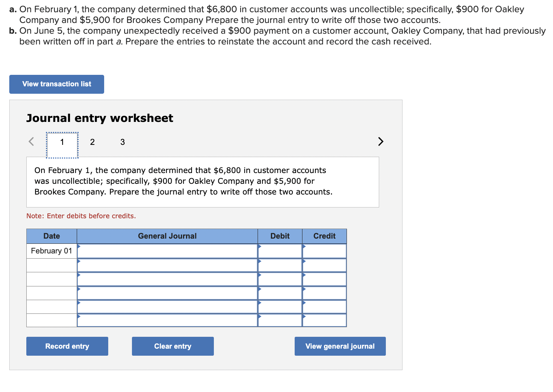Click Debit field in last row

coord(280,320)
